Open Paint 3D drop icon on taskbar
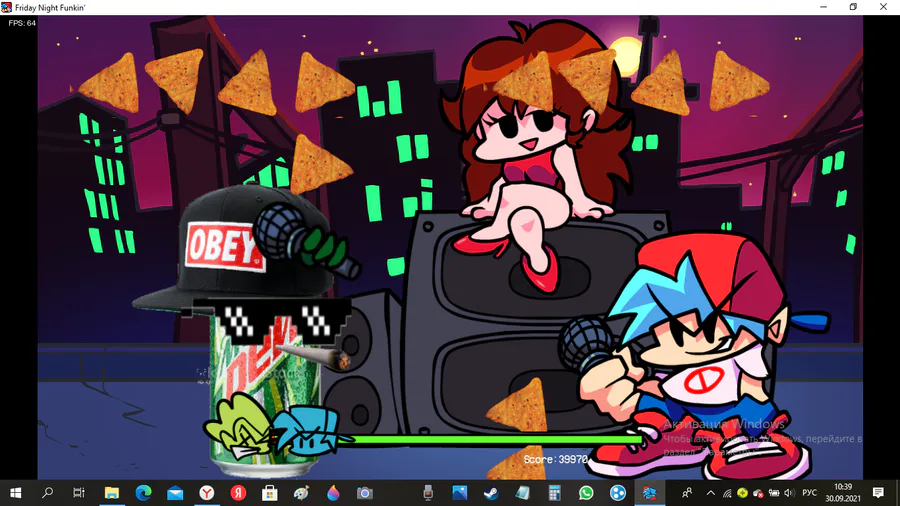This screenshot has width=900, height=506. pos(333,493)
